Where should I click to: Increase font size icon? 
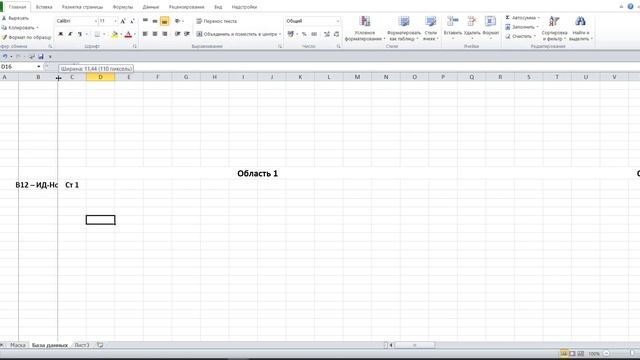pos(123,21)
